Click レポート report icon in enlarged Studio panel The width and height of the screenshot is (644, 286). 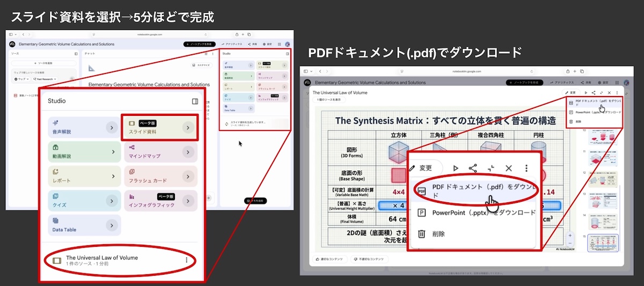click(x=55, y=172)
